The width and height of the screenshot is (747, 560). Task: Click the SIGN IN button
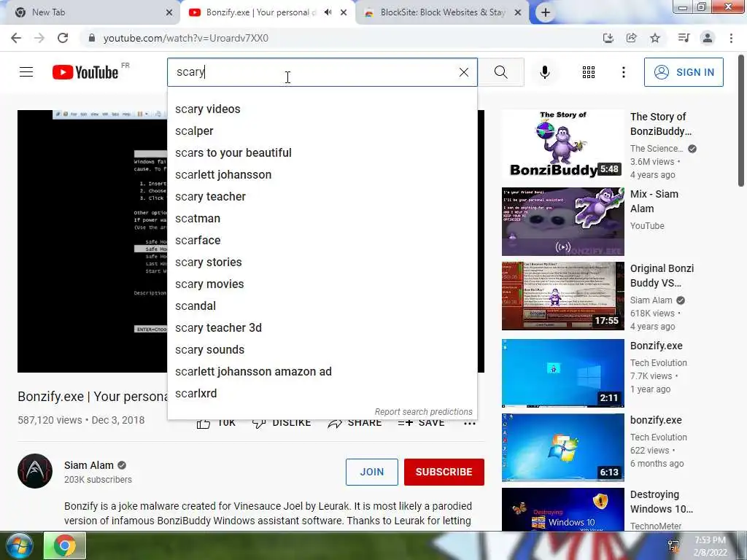684,72
